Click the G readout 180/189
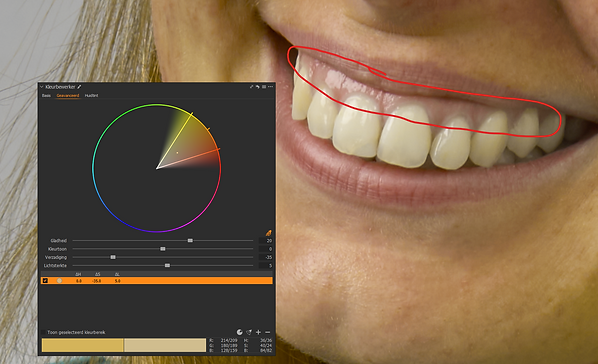This screenshot has width=598, height=364. click(229, 345)
